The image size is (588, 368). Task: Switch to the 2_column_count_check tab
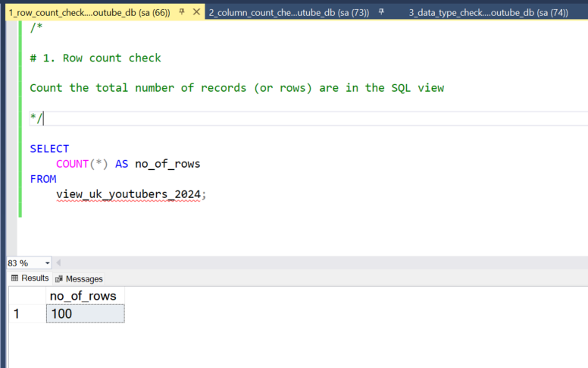pyautogui.click(x=288, y=12)
